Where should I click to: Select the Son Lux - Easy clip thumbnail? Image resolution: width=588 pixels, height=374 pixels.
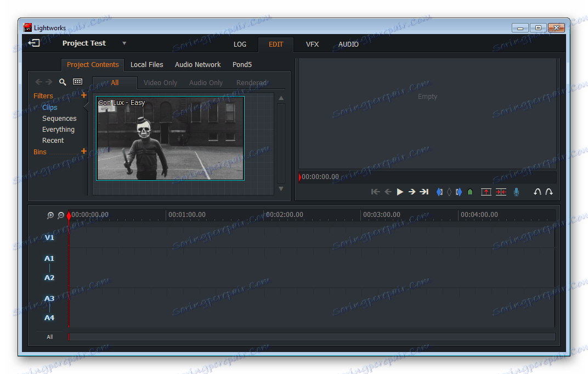170,138
